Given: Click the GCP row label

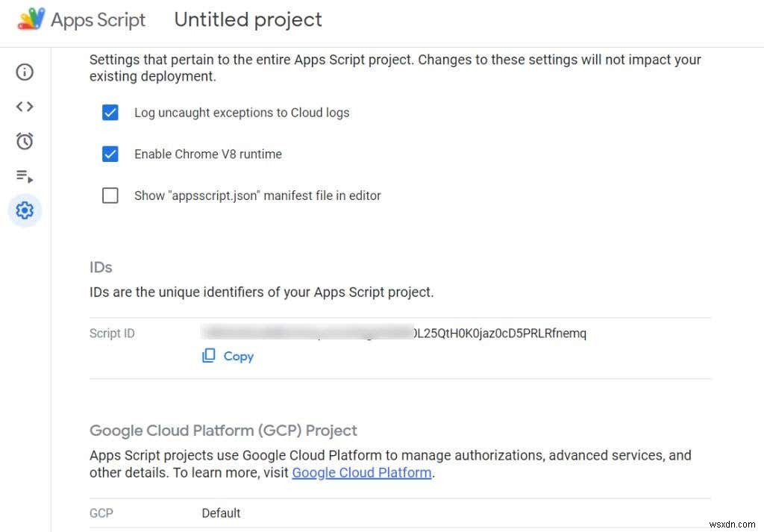Looking at the screenshot, I should pos(101,513).
